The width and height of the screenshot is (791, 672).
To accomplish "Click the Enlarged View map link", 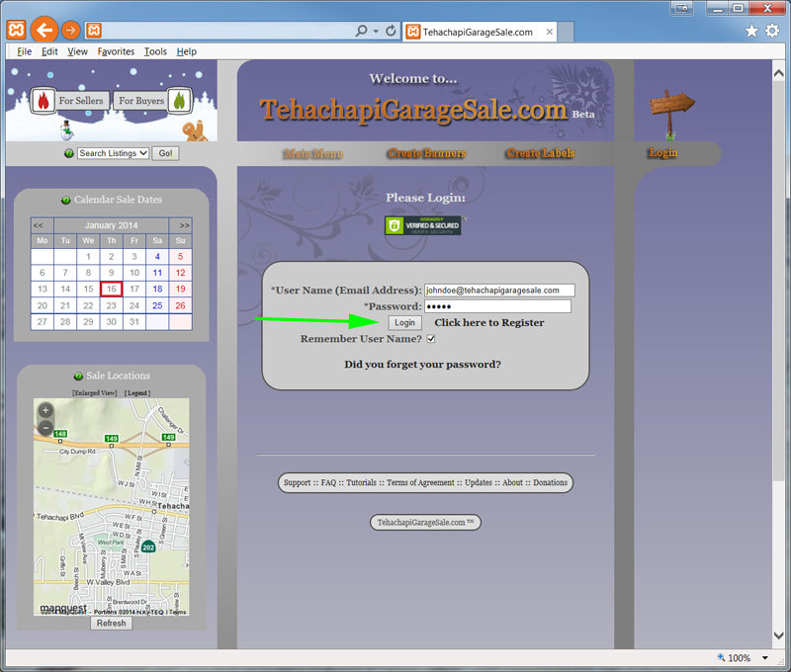I will 95,392.
